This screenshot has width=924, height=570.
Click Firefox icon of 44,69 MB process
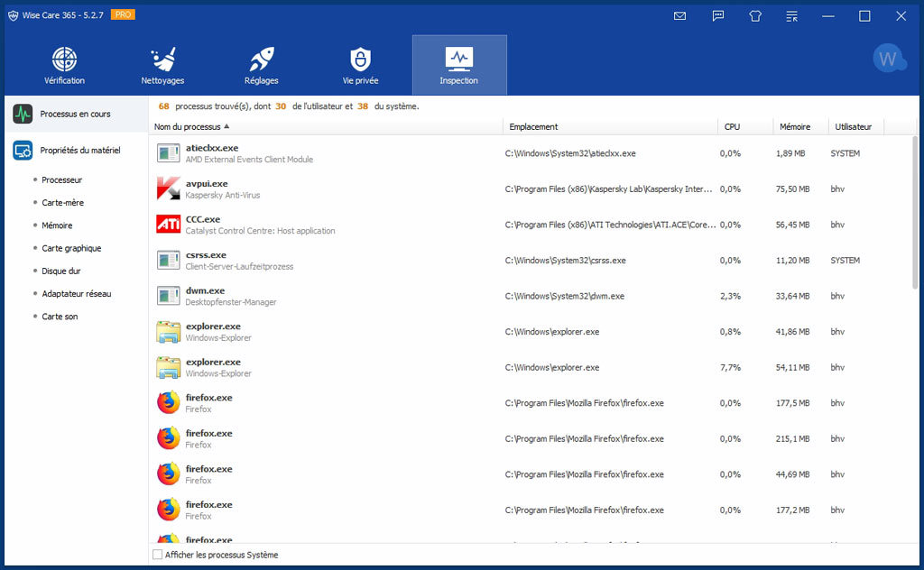coord(168,474)
